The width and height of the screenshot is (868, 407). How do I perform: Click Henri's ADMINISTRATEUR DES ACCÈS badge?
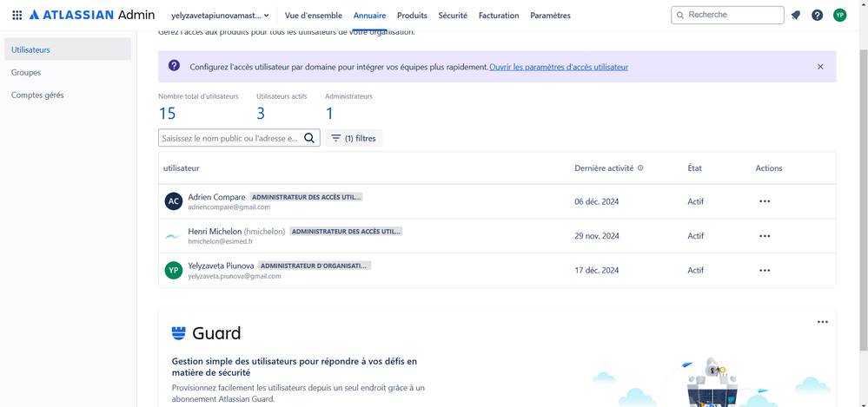tap(346, 231)
